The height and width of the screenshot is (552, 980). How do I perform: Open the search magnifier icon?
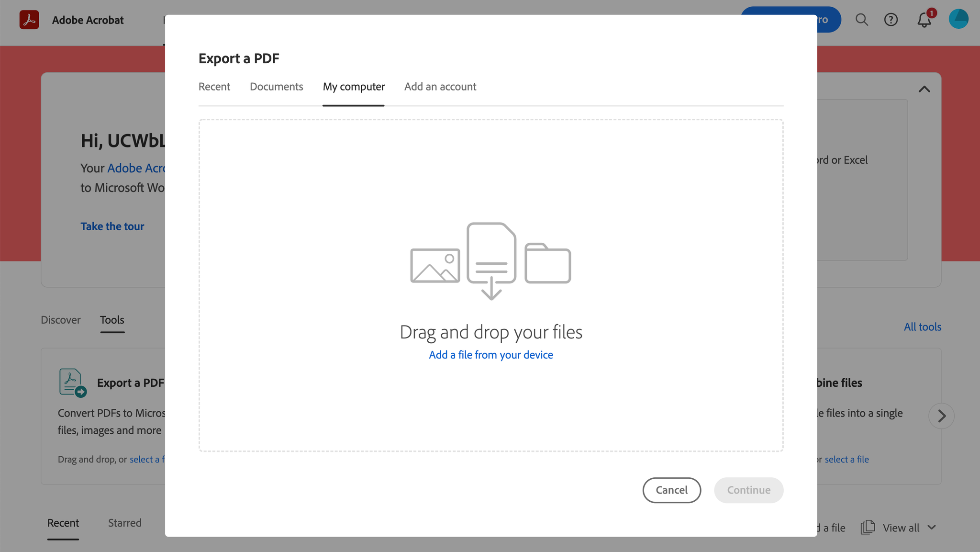click(862, 20)
